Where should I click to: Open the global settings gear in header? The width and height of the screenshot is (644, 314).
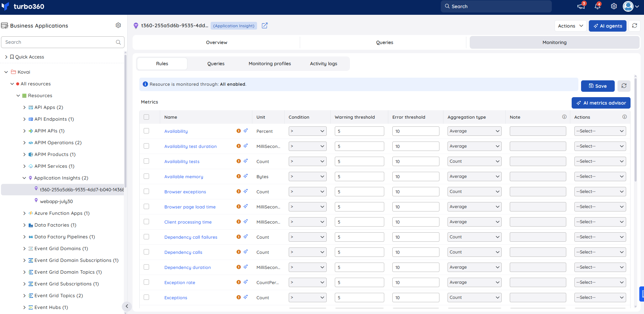(614, 6)
